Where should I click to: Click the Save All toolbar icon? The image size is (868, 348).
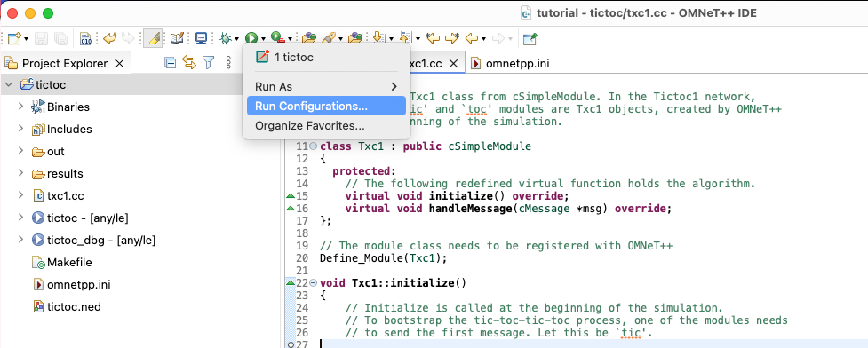(61, 38)
